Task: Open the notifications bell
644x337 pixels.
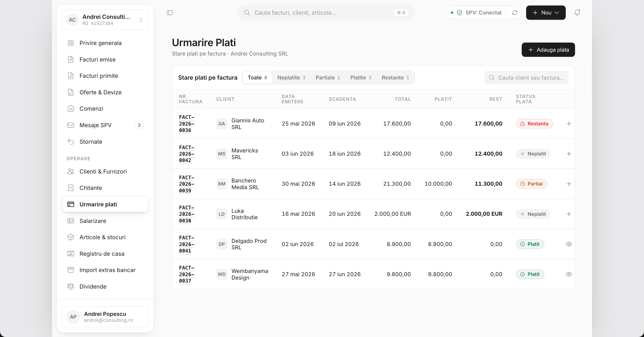Action: [577, 12]
